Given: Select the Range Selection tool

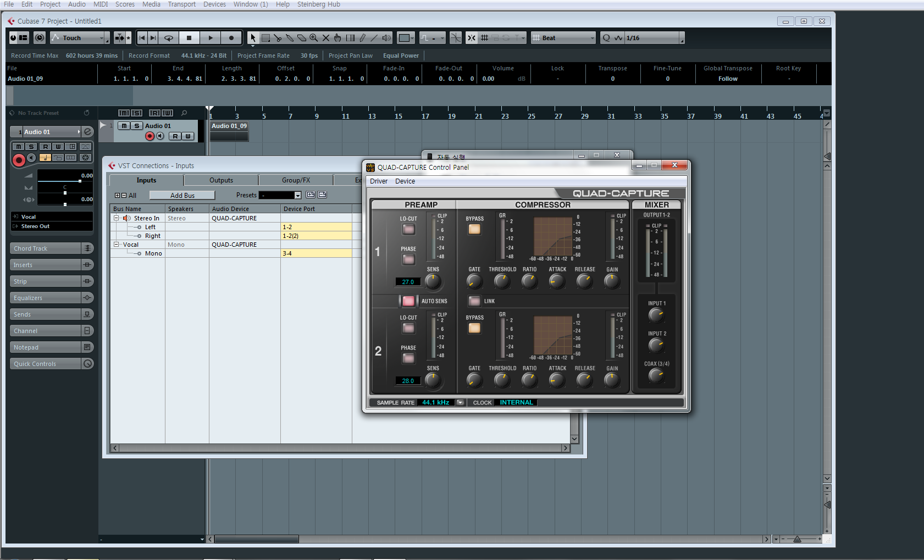Looking at the screenshot, I should pos(265,38).
